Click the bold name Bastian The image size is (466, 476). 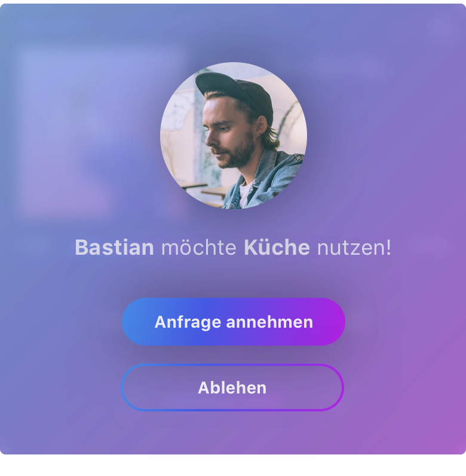point(114,248)
